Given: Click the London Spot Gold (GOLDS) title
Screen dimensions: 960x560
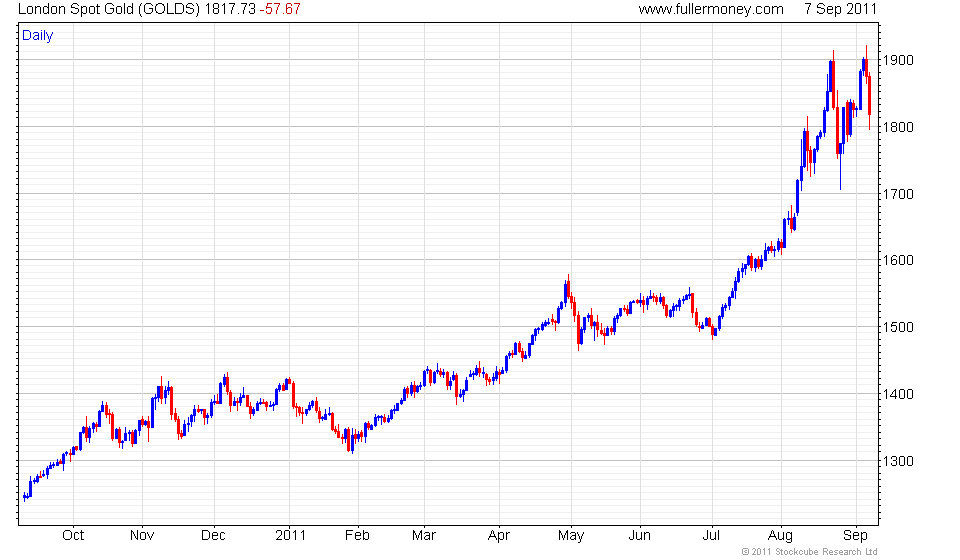Looking at the screenshot, I should coord(108,9).
